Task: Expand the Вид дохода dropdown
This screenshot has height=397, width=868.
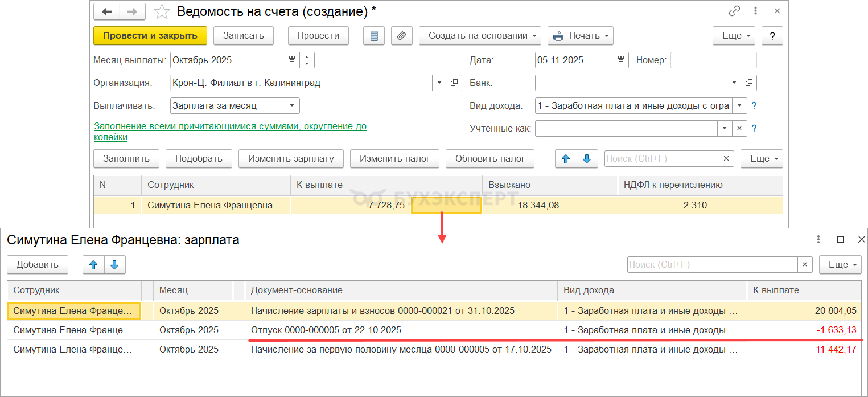Action: click(739, 106)
